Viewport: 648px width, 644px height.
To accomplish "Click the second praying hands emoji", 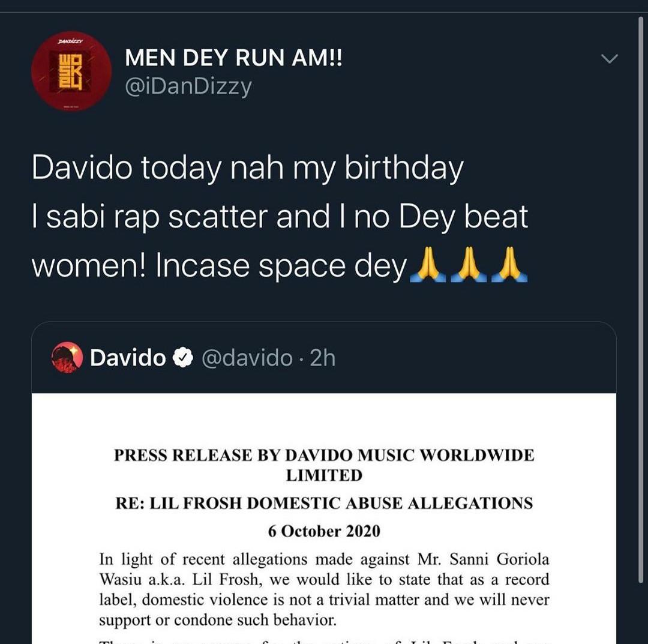I will (x=469, y=265).
